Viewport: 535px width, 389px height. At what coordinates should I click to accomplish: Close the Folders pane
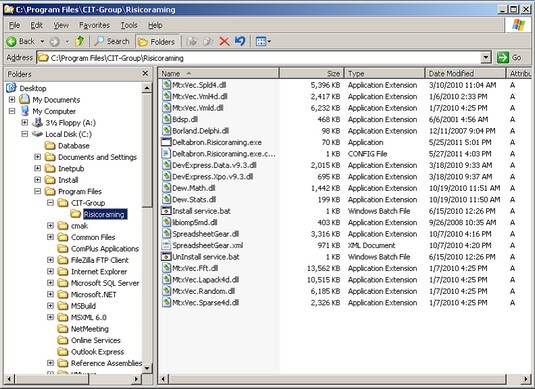[x=145, y=73]
